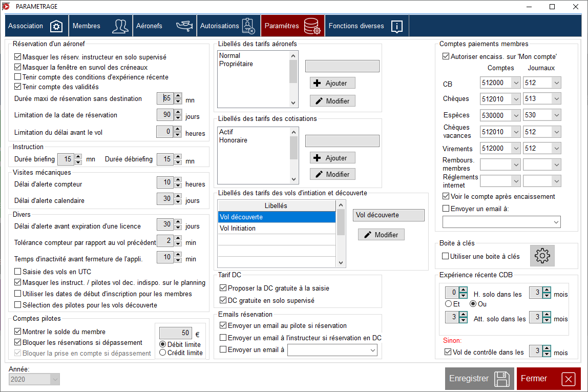Increase max reservation duration spinner

coord(178,96)
